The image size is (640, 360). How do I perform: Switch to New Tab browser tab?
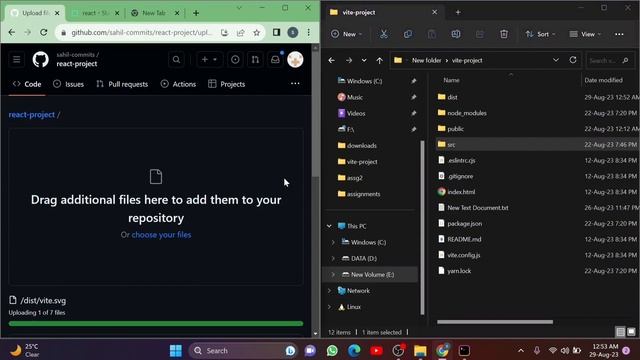(154, 13)
